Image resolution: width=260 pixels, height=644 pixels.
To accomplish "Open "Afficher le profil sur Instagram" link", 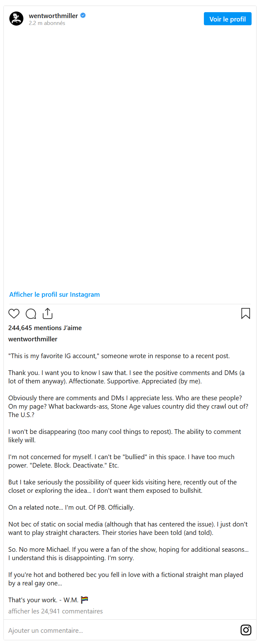I will (55, 295).
